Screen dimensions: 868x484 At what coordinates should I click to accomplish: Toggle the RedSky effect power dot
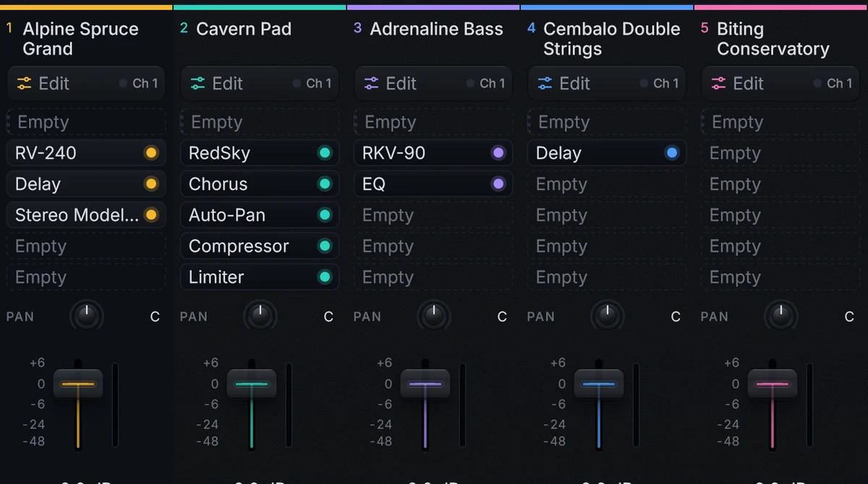pyautogui.click(x=325, y=153)
